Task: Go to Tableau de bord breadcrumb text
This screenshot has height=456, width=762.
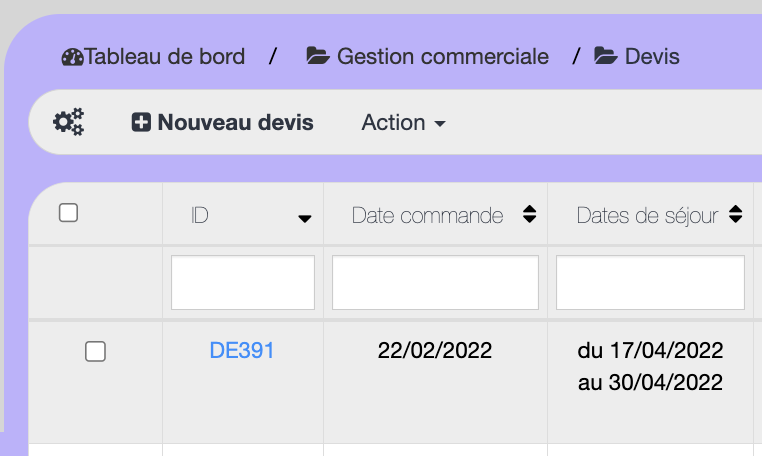Action: click(x=165, y=57)
